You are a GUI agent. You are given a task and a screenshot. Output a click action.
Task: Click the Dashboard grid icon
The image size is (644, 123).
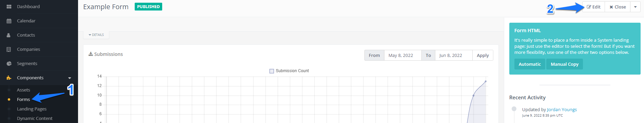pos(9,6)
